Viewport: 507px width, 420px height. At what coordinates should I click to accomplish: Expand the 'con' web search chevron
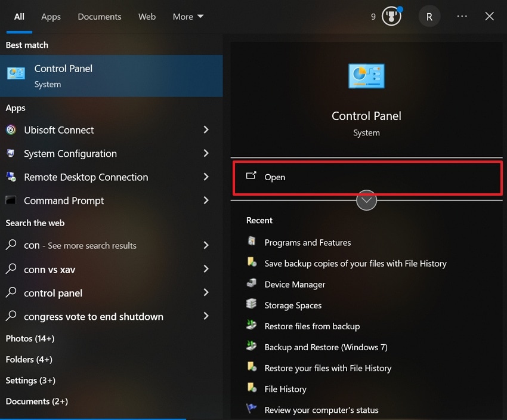[206, 245]
